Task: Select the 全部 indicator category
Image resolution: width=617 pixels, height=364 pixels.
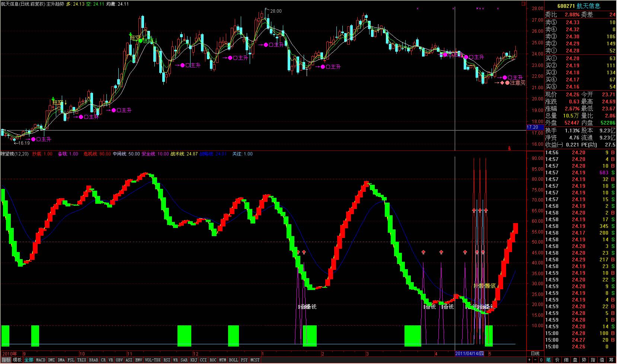Action: (x=29, y=360)
